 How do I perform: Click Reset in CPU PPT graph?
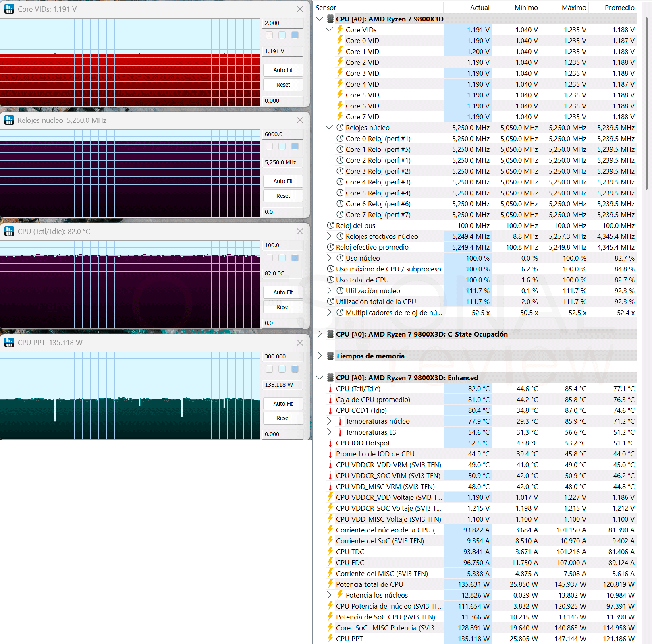(283, 418)
